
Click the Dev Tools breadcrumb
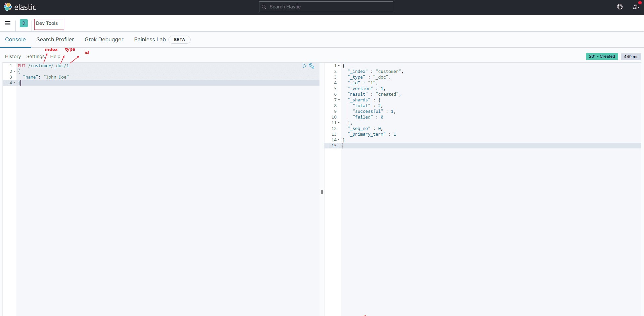pos(47,23)
